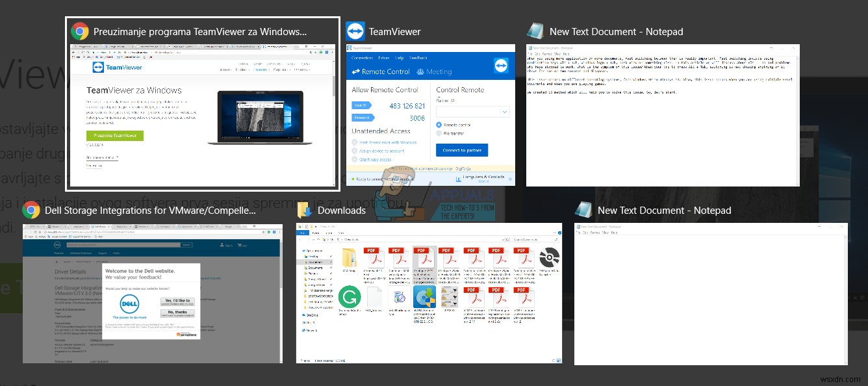Screen dimensions: 868x386
Task: Click the TeamViewer app icon beside its title
Action: (355, 31)
